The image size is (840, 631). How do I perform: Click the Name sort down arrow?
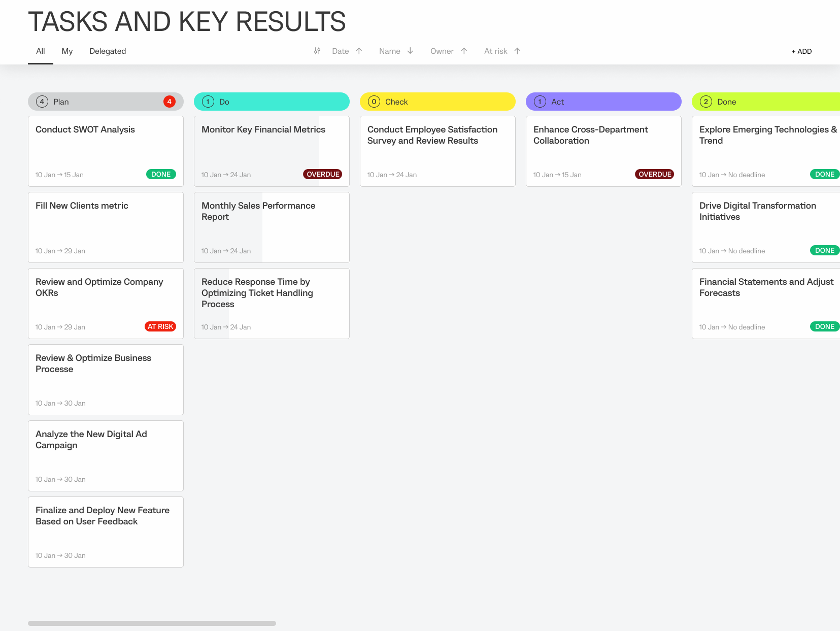tap(410, 51)
